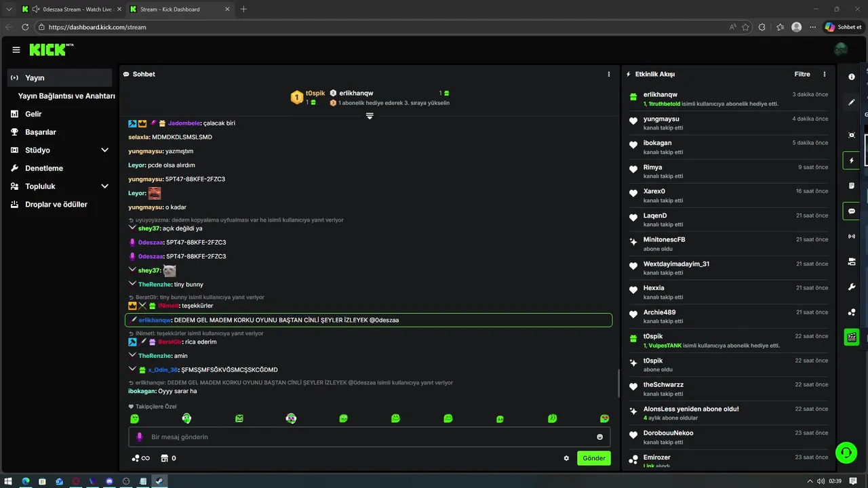Viewport: 868px width, 488px height.
Task: Click VulpesTANK link in activity feed
Action: 665,346
